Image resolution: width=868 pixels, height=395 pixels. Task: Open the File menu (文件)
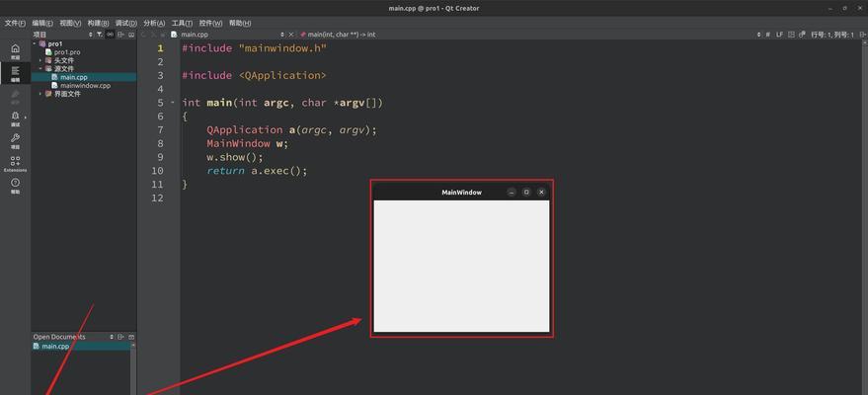click(x=15, y=24)
